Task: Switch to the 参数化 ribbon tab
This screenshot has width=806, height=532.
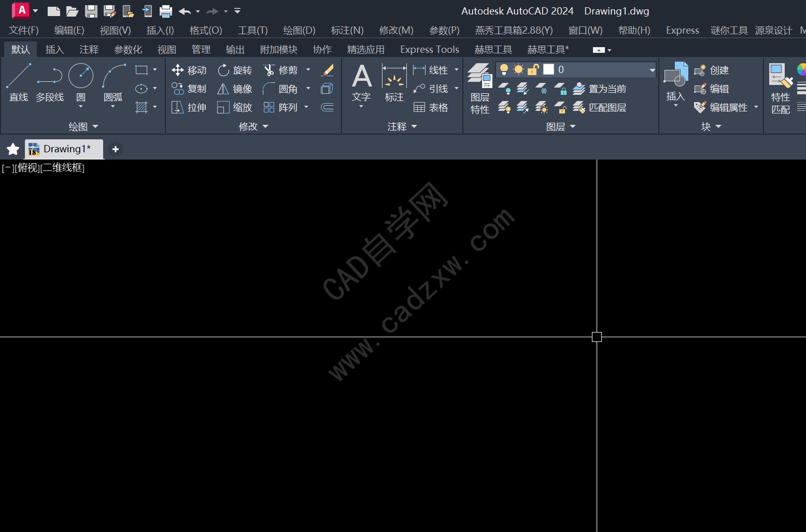Action: point(128,49)
